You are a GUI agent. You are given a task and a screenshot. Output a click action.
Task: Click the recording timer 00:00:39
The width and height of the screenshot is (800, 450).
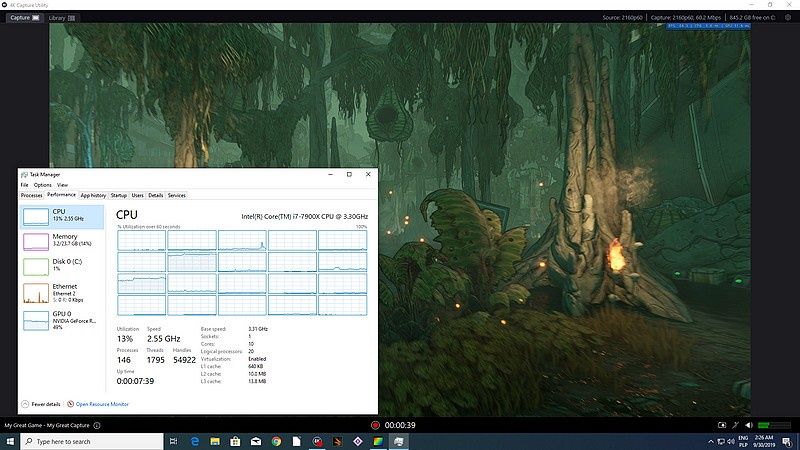tap(400, 425)
